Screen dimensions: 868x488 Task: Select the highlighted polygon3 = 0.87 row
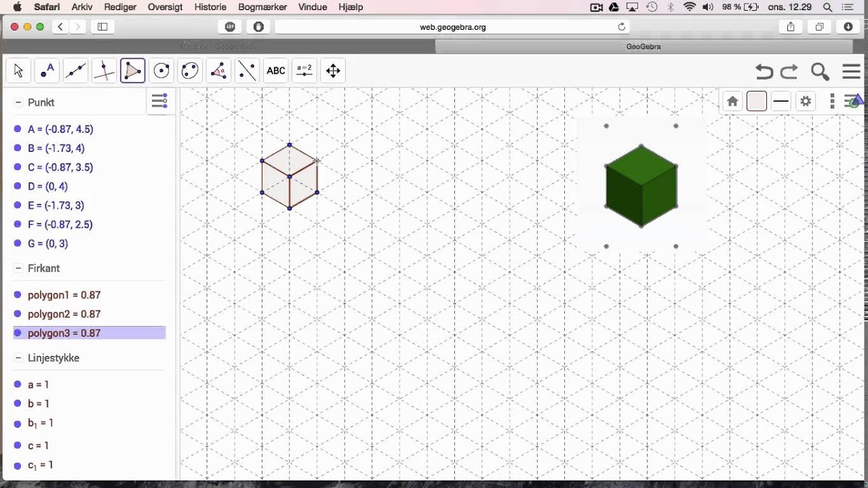90,333
